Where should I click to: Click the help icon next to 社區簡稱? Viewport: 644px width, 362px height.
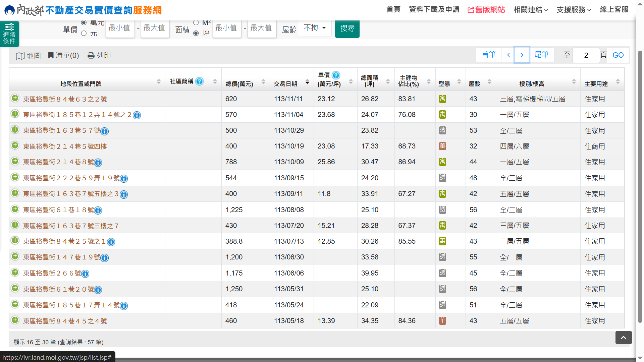200,81
